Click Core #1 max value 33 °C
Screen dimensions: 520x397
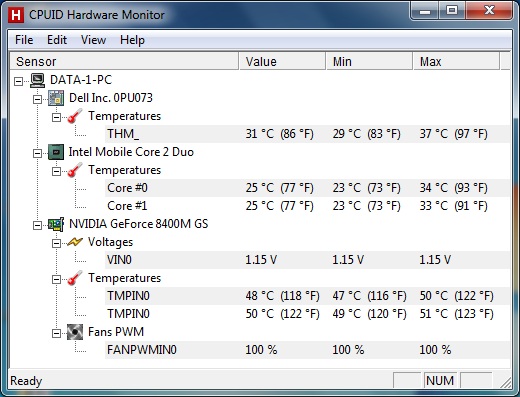tap(453, 206)
